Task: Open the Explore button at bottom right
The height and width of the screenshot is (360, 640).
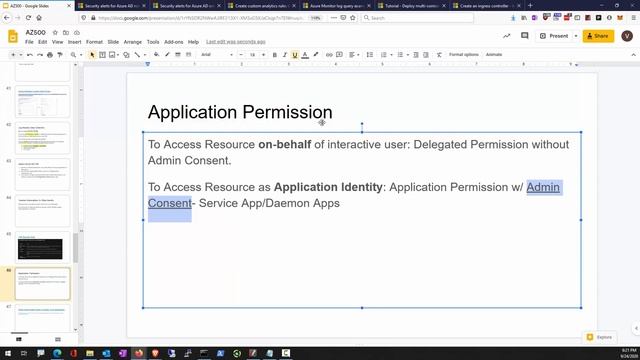Action: tap(599, 337)
